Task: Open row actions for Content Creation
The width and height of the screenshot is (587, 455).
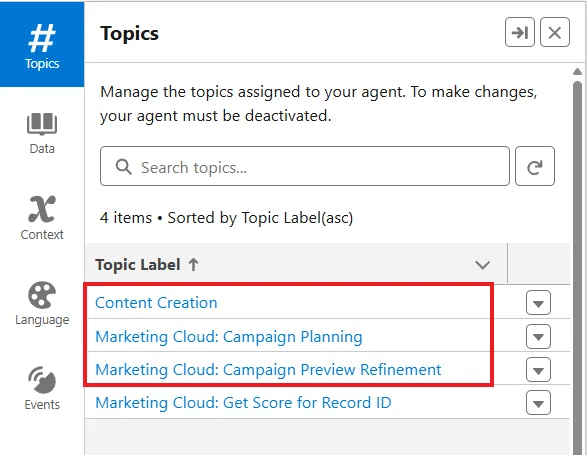Action: (x=538, y=303)
